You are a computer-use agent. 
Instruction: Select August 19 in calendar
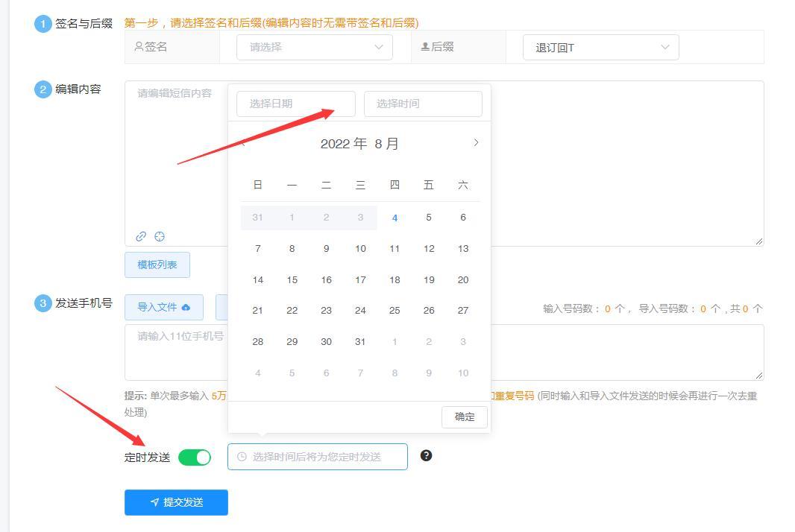point(429,279)
